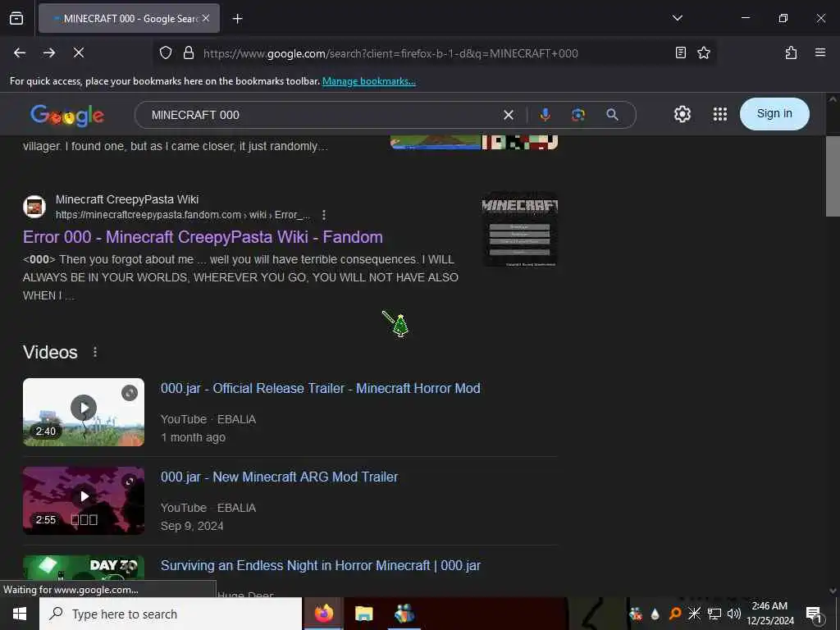
Task: Click the Sign in button
Action: click(x=774, y=113)
